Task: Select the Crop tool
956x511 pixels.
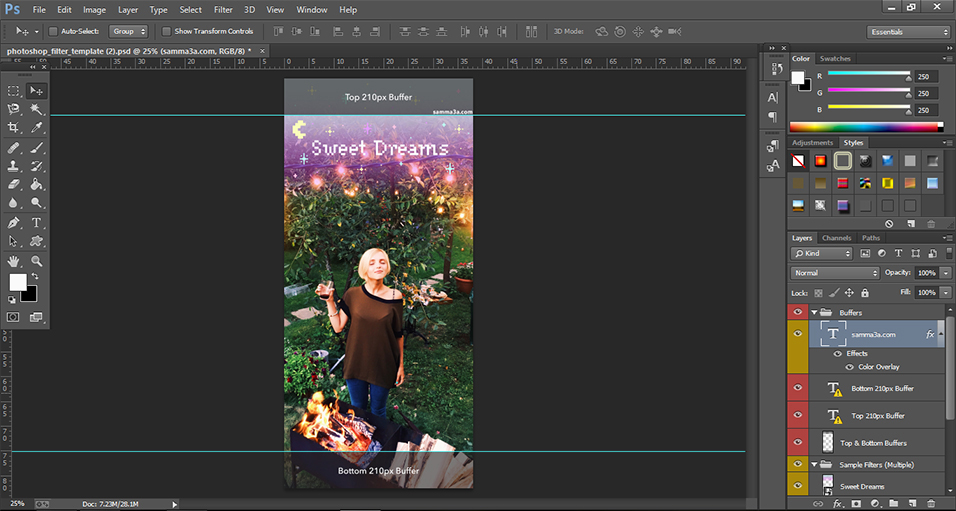Action: pos(14,128)
